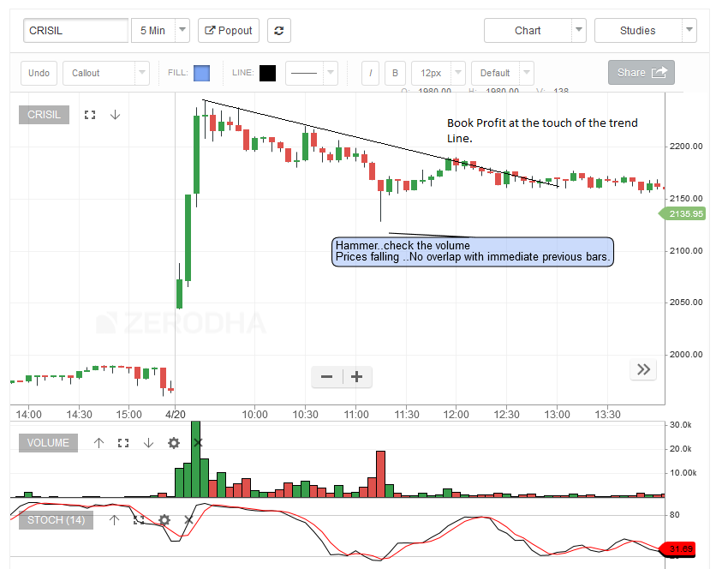
Task: Open the STOCH (14) settings gear
Action: pyautogui.click(x=163, y=520)
